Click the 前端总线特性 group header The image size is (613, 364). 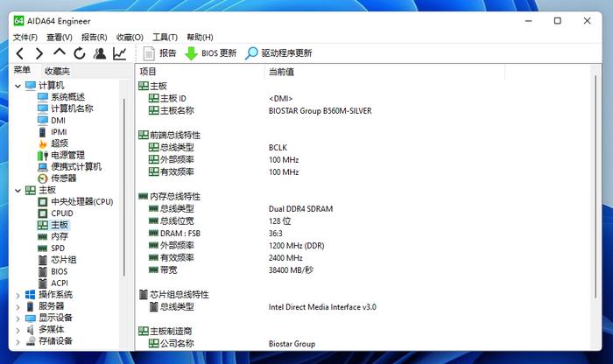coord(170,136)
